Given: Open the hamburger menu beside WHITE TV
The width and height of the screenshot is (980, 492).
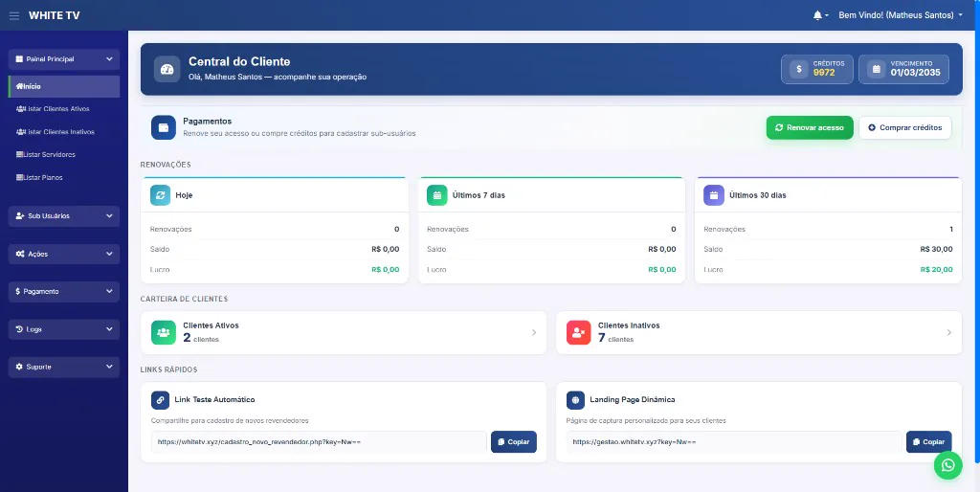Looking at the screenshot, I should pos(14,15).
